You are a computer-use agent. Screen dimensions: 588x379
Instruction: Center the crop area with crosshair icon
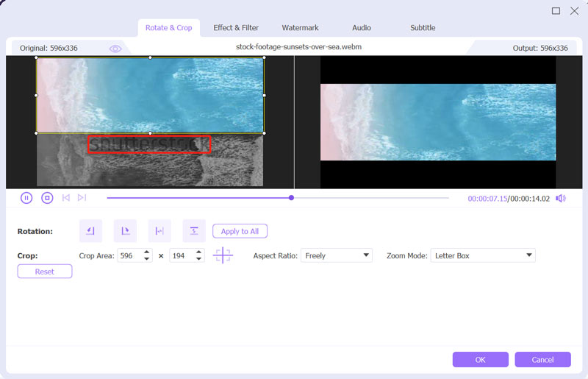click(223, 255)
